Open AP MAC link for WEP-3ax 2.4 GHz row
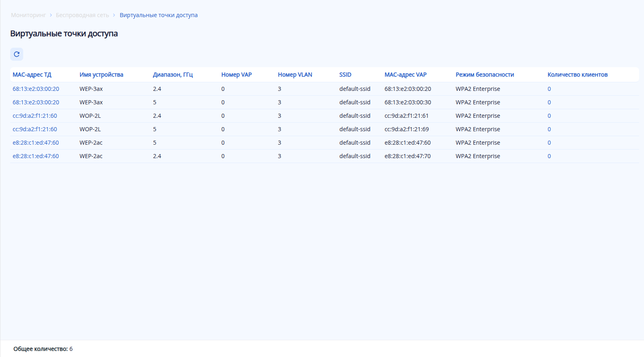Screen dimensions: 644x357 pos(36,89)
